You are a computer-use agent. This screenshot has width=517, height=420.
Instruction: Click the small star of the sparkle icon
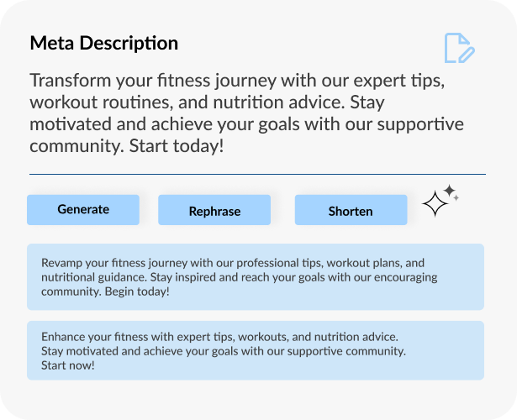(451, 192)
